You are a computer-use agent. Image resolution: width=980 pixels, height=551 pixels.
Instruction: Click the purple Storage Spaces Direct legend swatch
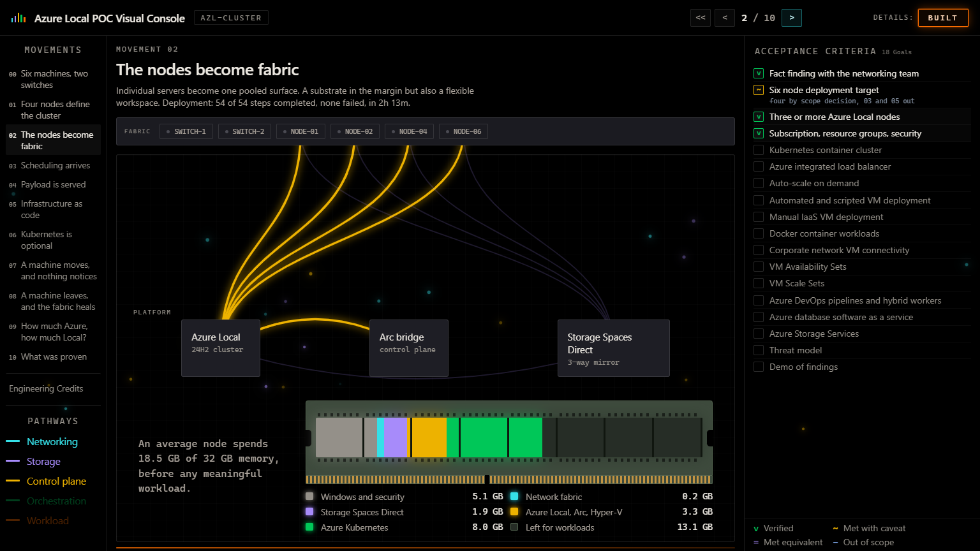click(x=309, y=511)
